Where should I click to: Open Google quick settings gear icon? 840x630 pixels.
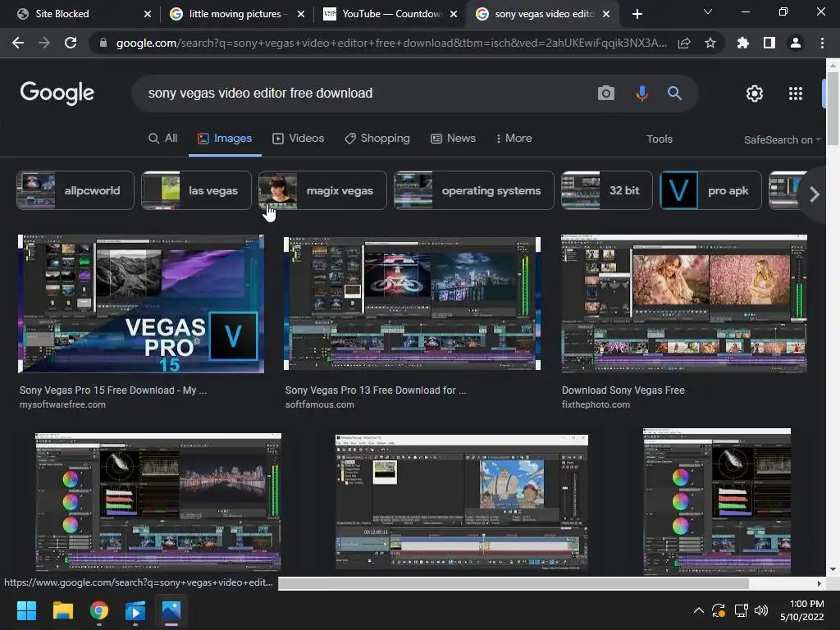(755, 94)
